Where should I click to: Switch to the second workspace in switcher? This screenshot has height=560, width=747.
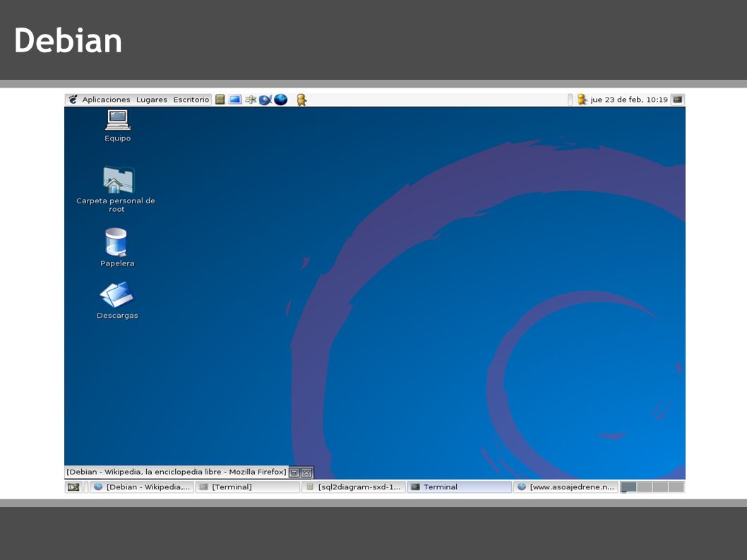click(645, 487)
